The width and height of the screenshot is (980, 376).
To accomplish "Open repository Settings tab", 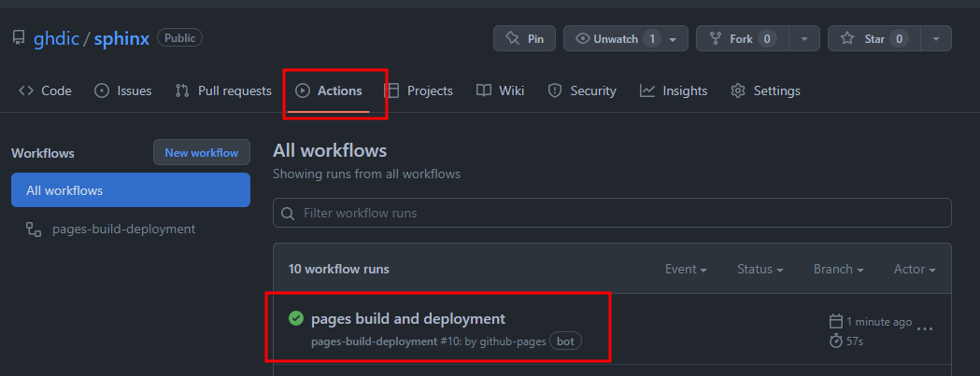I will point(766,91).
